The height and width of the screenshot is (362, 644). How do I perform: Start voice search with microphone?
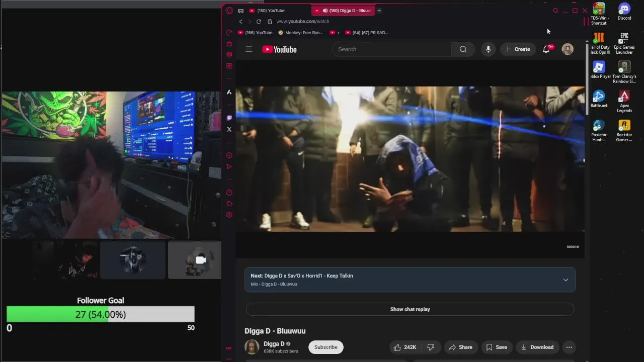click(488, 49)
